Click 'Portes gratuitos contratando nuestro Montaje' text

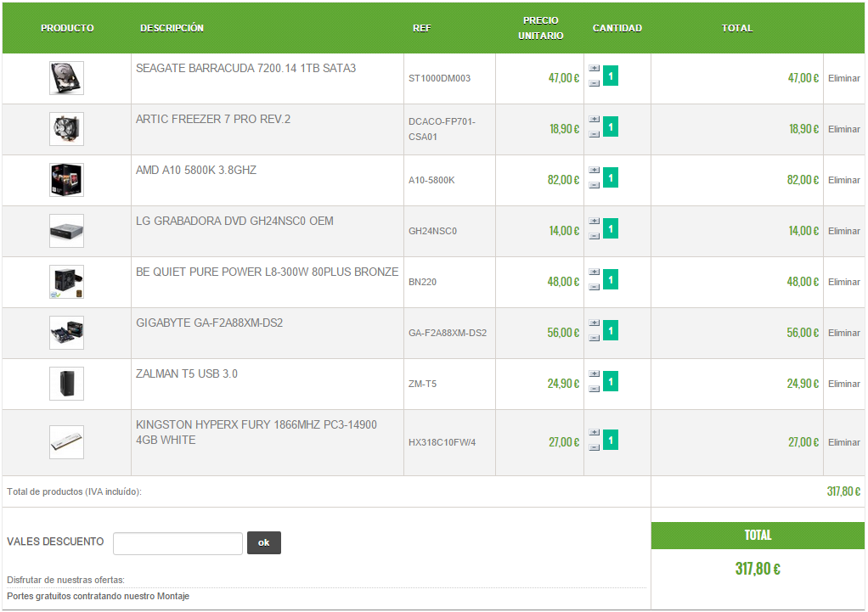tap(98, 596)
